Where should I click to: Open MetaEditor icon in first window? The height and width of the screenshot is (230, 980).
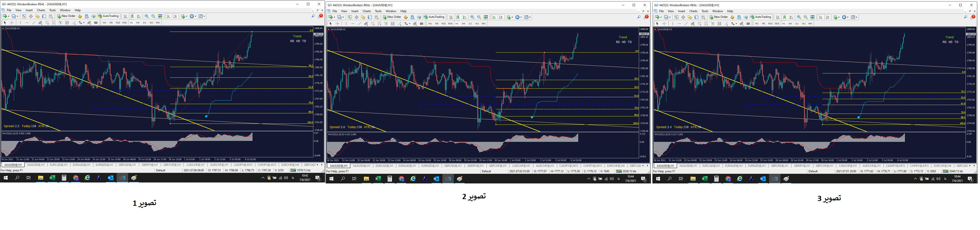tap(80, 16)
